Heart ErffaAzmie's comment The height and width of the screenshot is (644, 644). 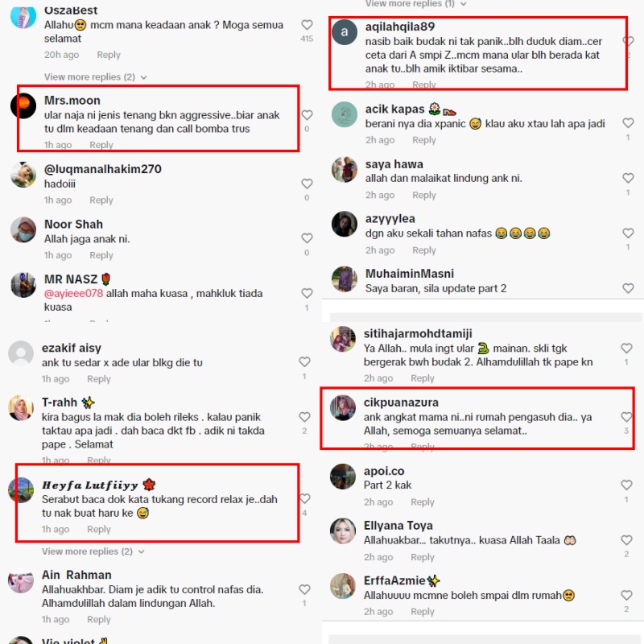[x=626, y=595]
